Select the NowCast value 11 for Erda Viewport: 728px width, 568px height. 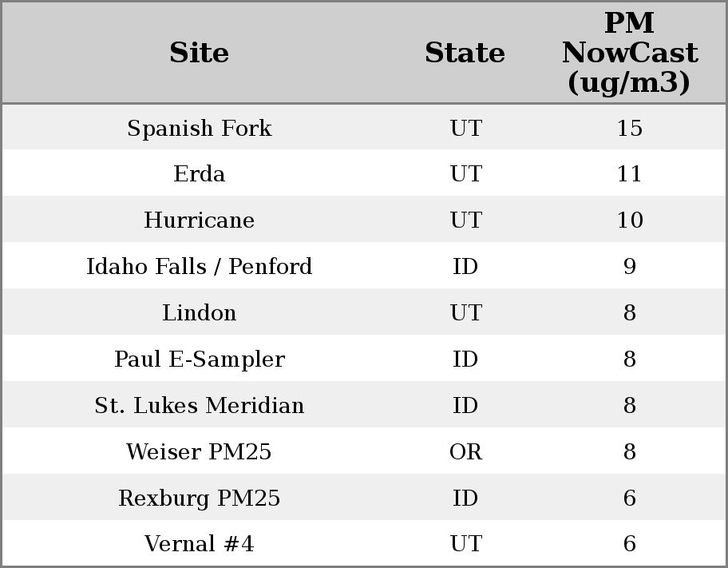[629, 174]
